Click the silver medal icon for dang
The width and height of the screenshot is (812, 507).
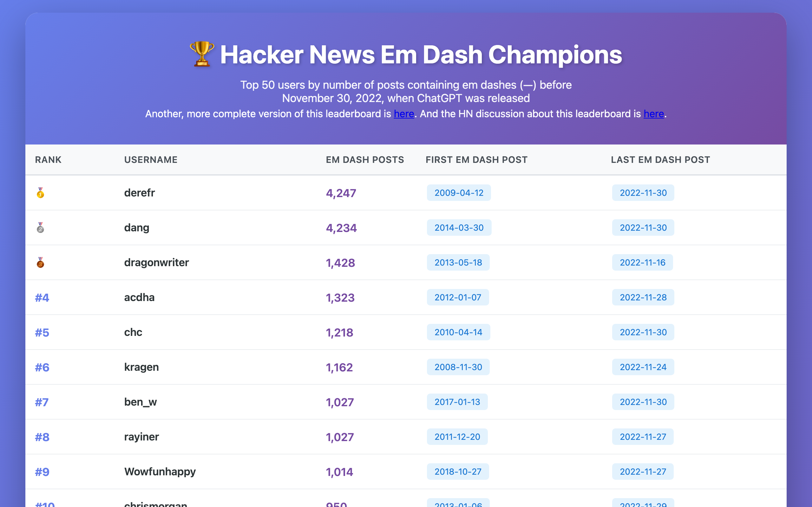pos(40,228)
